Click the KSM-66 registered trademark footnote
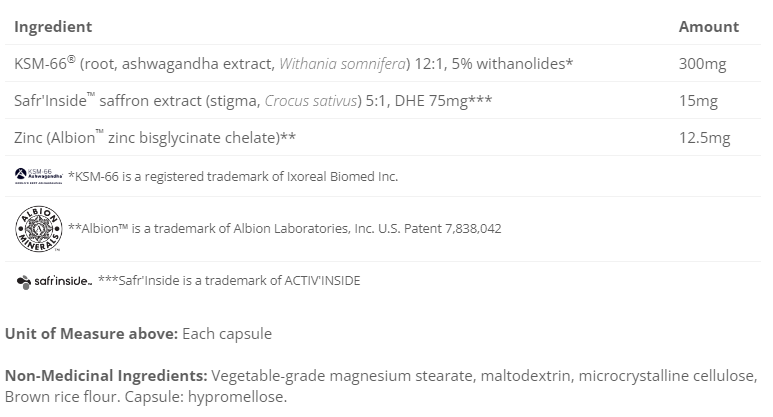 pyautogui.click(x=233, y=176)
